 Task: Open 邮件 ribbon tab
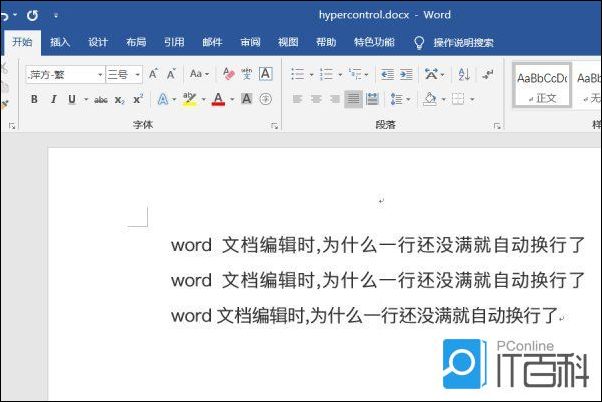point(212,42)
